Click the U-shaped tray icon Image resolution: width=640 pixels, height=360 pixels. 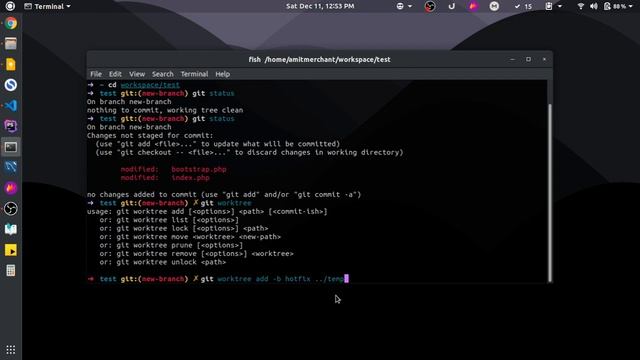[451, 6]
